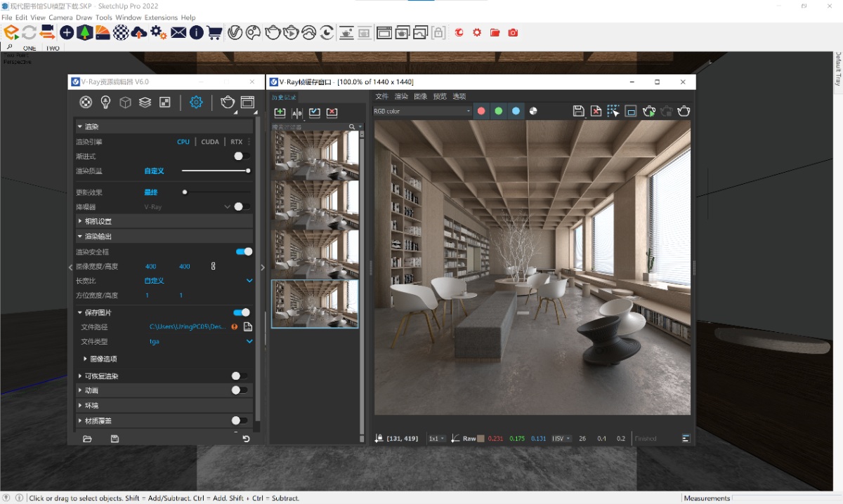Open the SketchUp Extensions menu
The image size is (843, 504).
(161, 18)
